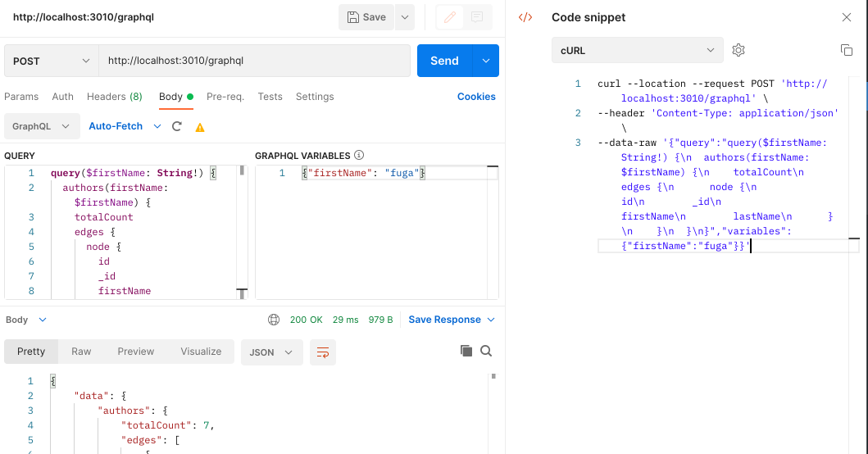Select the Raw response view tab
The width and height of the screenshot is (868, 454).
point(81,352)
